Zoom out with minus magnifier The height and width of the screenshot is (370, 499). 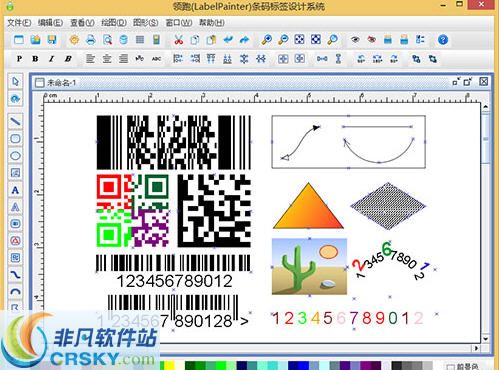(283, 40)
